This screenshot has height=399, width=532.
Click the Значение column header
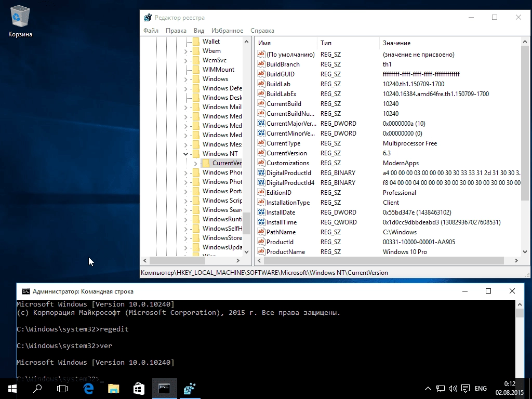pos(450,43)
